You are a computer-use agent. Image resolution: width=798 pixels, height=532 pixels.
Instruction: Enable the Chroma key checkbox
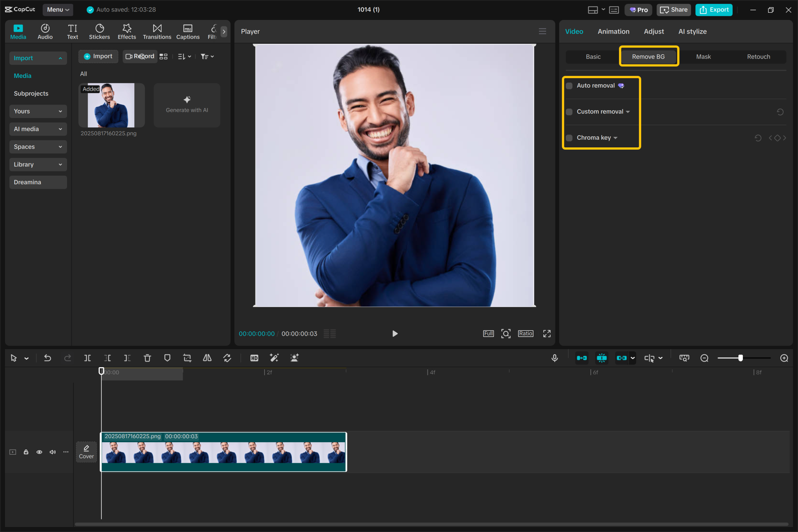pos(569,138)
